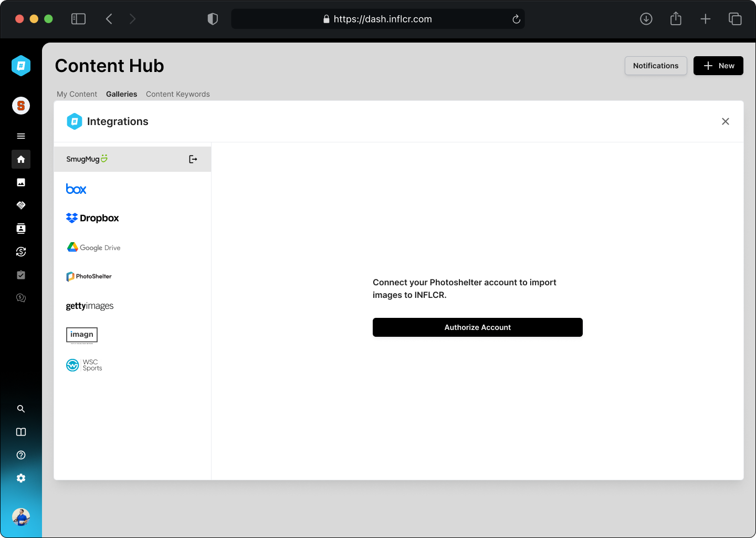The width and height of the screenshot is (756, 538).
Task: Switch to the My Content tab
Action: pyautogui.click(x=77, y=94)
